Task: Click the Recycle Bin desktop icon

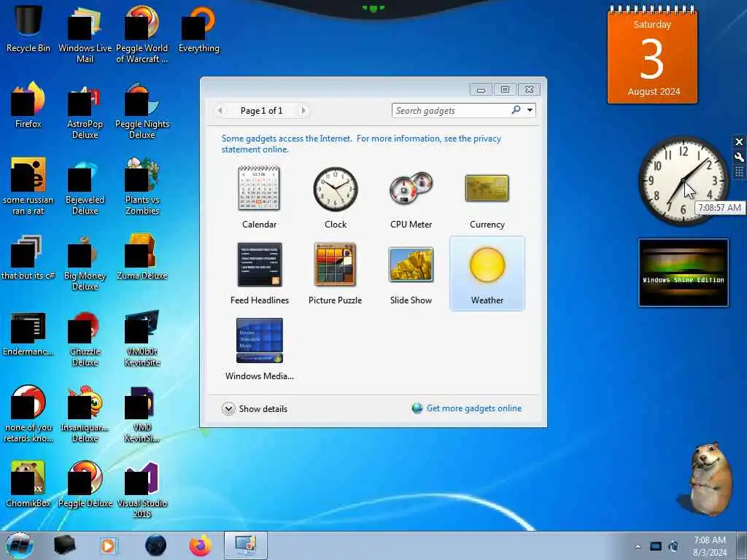Action: pyautogui.click(x=28, y=29)
